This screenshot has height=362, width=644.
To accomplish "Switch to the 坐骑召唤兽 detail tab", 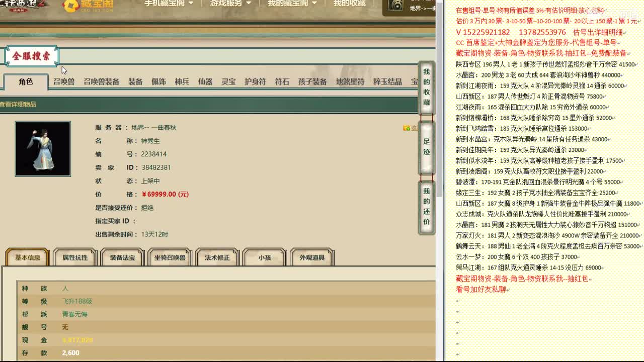I will pos(170,257).
